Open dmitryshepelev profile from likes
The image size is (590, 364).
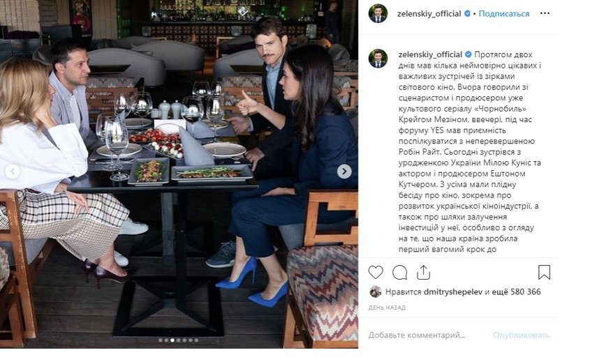click(453, 292)
